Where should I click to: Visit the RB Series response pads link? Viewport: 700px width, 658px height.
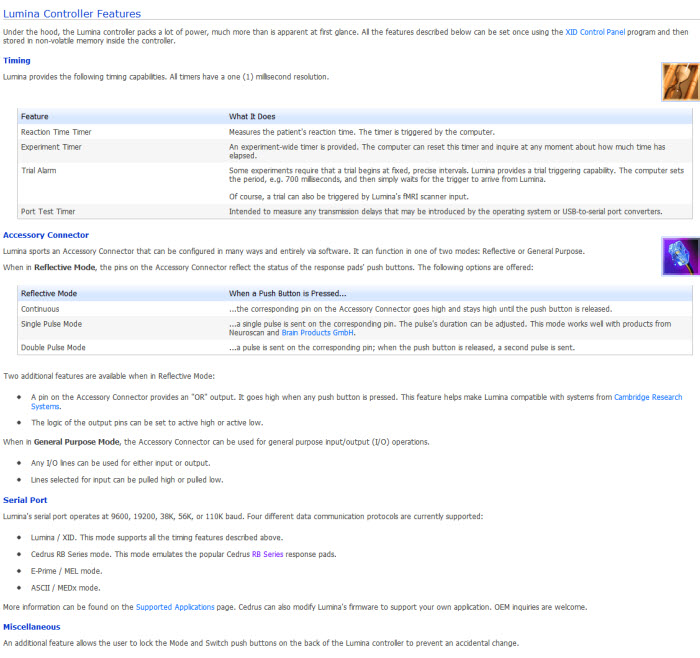point(267,554)
